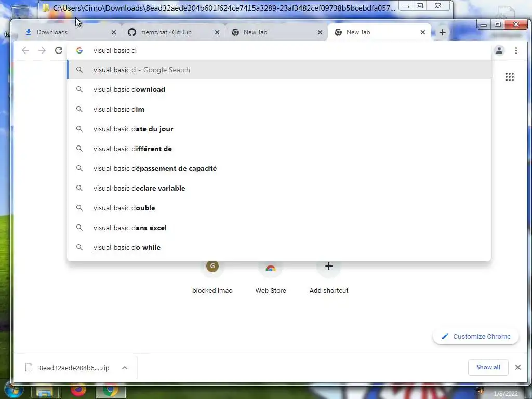Open downloaded 8ead32aede204b6 zip file

[x=68, y=368]
